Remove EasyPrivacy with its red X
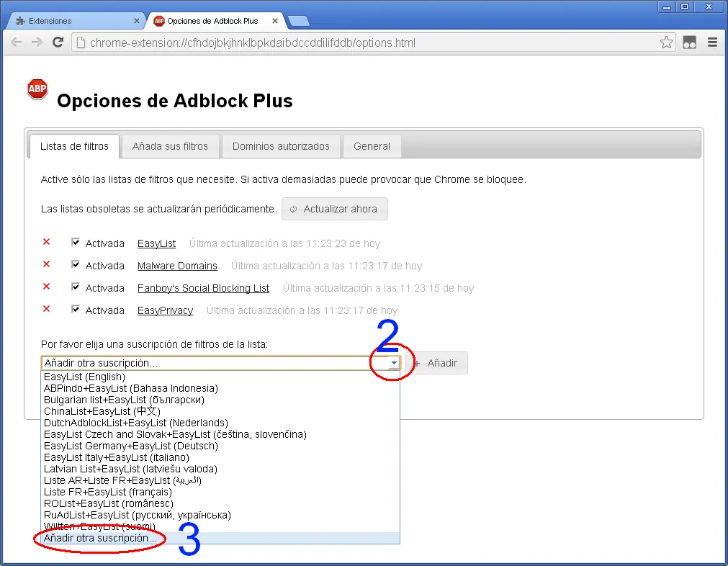 [x=46, y=309]
